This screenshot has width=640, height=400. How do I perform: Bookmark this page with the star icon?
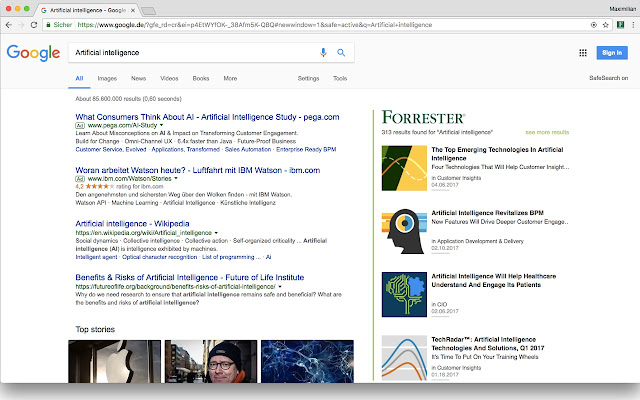[606, 25]
